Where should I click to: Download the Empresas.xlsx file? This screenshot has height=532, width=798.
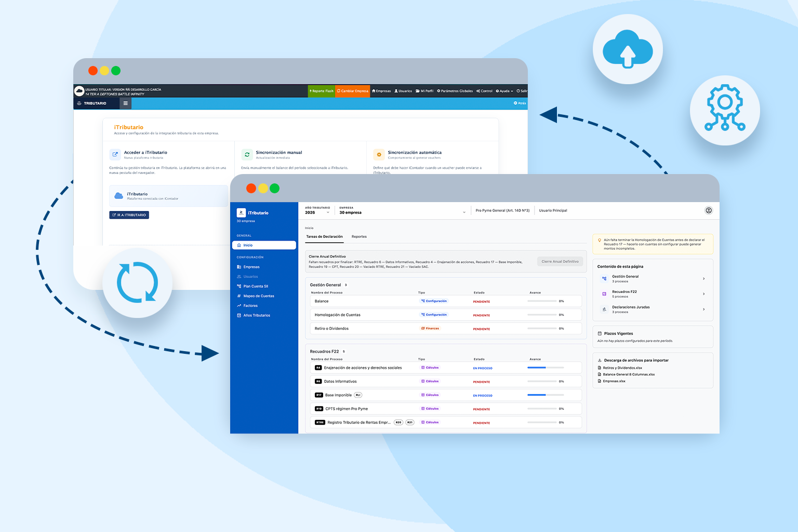click(611, 381)
